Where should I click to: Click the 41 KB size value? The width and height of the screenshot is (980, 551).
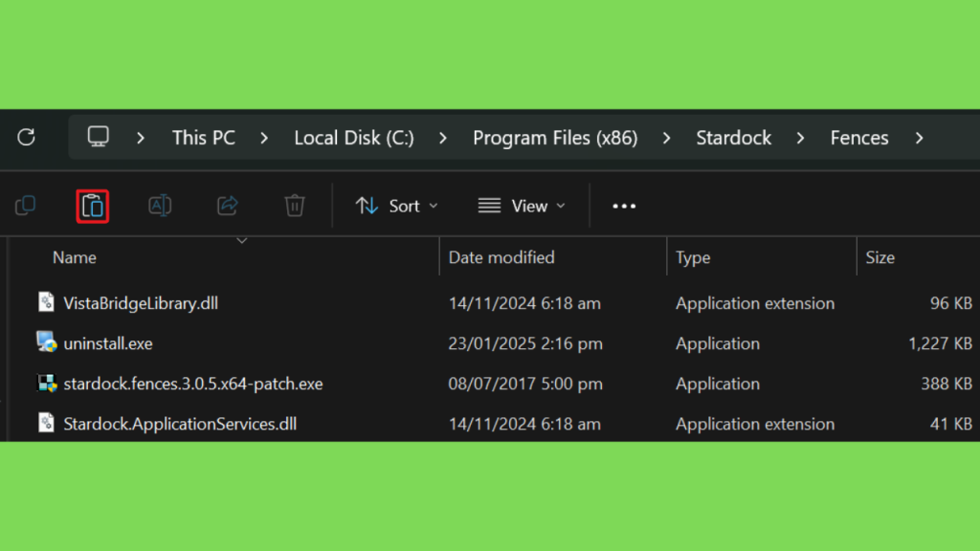click(950, 424)
